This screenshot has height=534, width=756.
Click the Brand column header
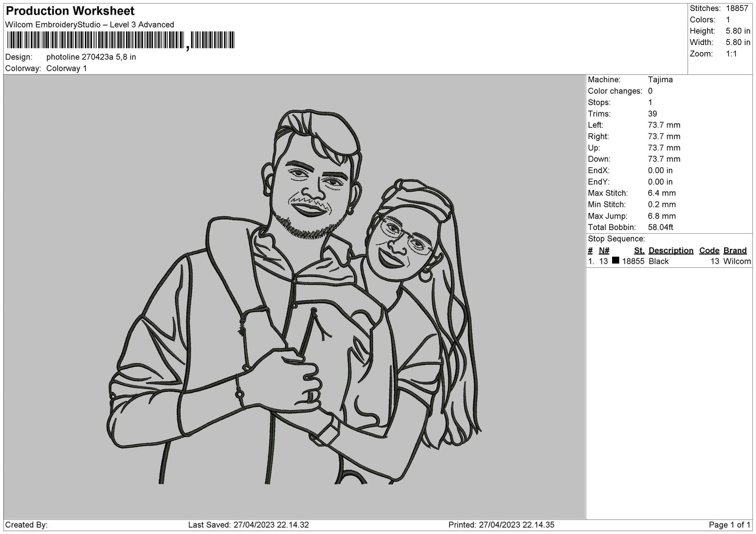tap(735, 251)
